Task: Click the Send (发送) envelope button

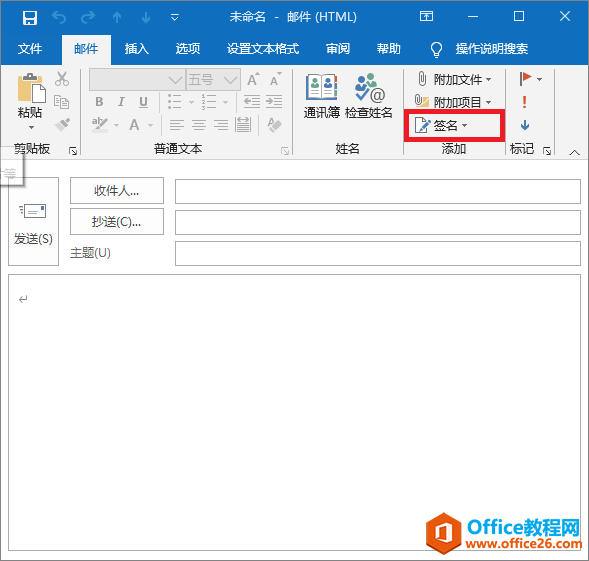Action: coord(33,221)
